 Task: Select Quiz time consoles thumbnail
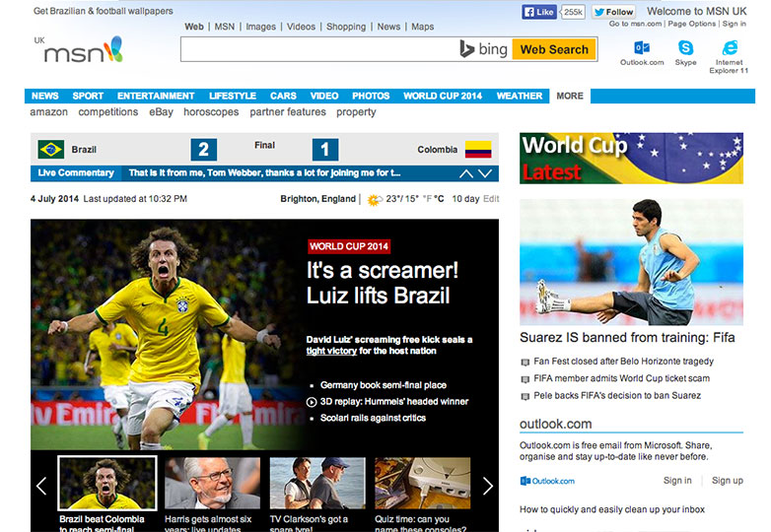point(422,484)
